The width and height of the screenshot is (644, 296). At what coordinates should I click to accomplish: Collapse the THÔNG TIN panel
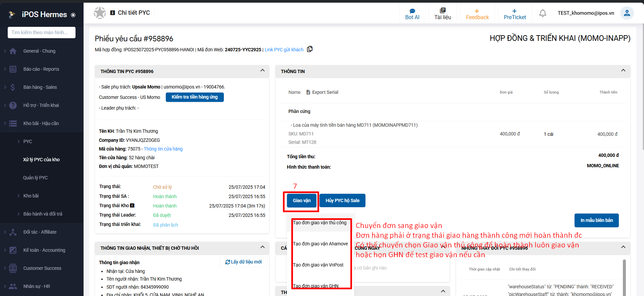click(x=623, y=71)
